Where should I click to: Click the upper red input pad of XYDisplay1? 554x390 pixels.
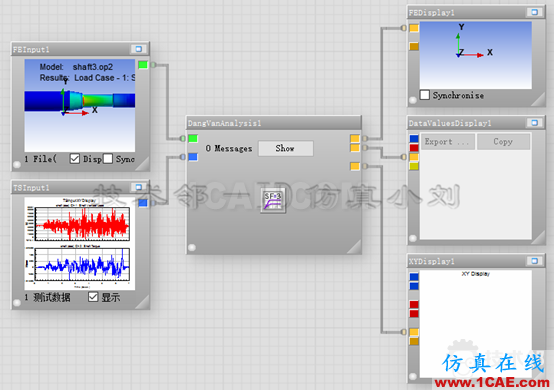tap(414, 304)
